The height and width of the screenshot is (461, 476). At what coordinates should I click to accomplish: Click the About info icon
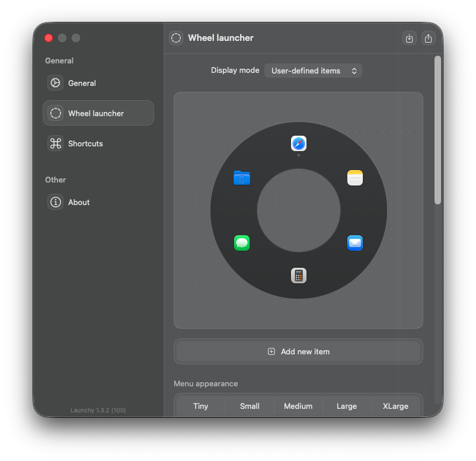55,202
